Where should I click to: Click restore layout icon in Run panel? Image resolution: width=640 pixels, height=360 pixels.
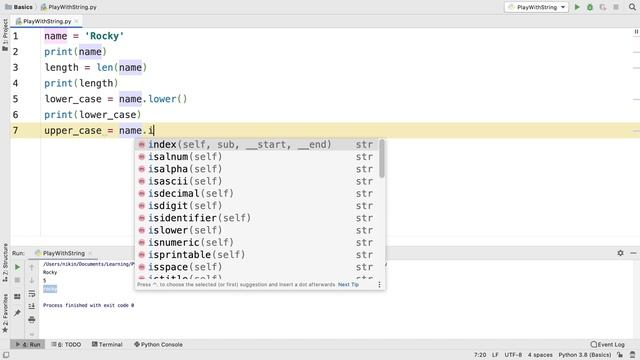tap(17, 296)
